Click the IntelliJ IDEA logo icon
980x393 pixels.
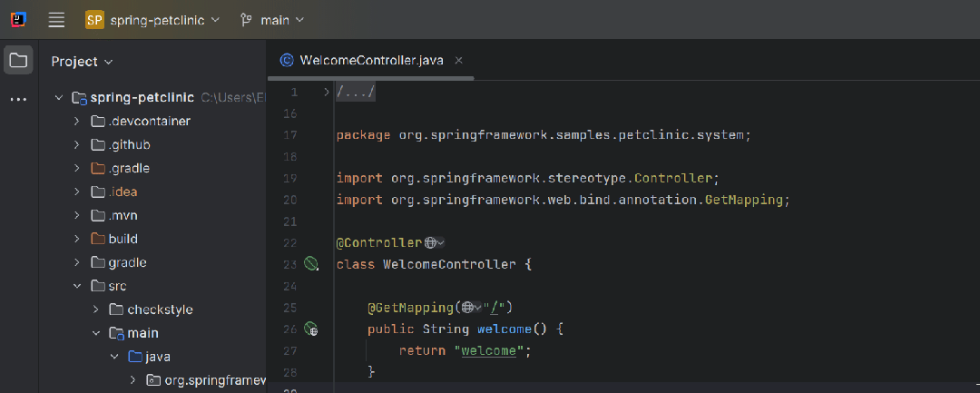pyautogui.click(x=18, y=20)
